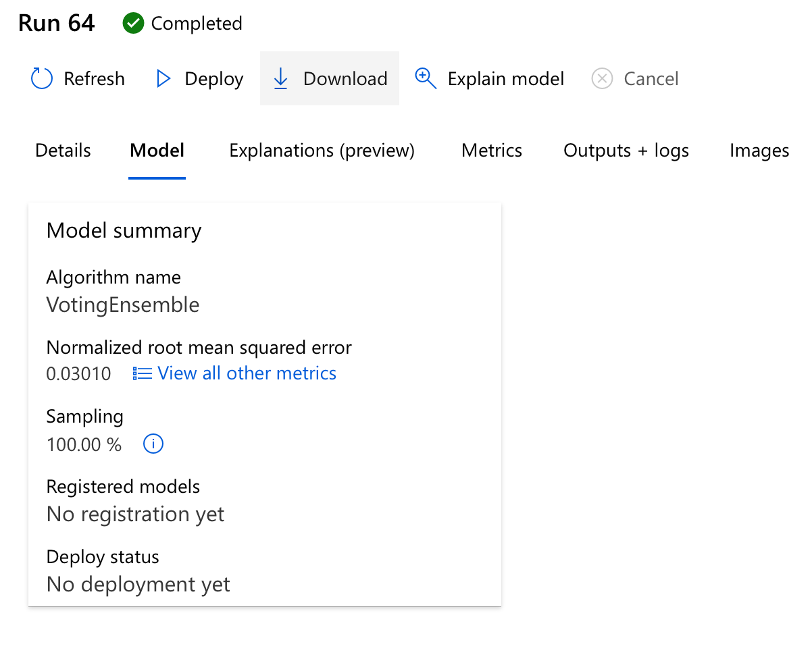Click the Deploy play triangle icon
Screen dimensions: 812x663
163,79
